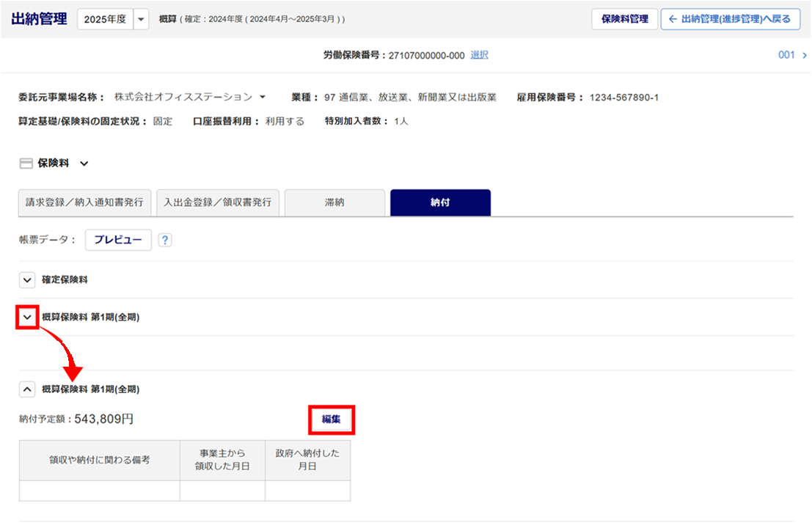Click the 固定 status value
This screenshot has width=812, height=528.
(163, 121)
